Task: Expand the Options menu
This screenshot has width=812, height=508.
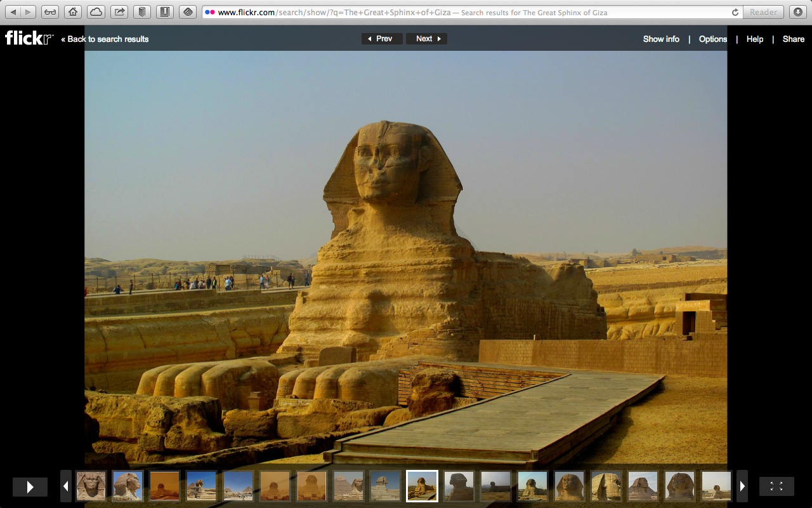Action: tap(712, 39)
